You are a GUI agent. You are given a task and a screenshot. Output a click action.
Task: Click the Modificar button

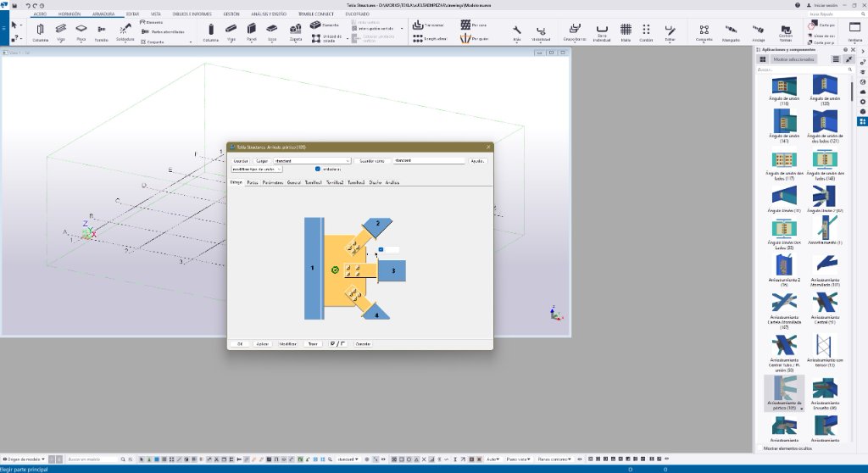[x=288, y=344]
